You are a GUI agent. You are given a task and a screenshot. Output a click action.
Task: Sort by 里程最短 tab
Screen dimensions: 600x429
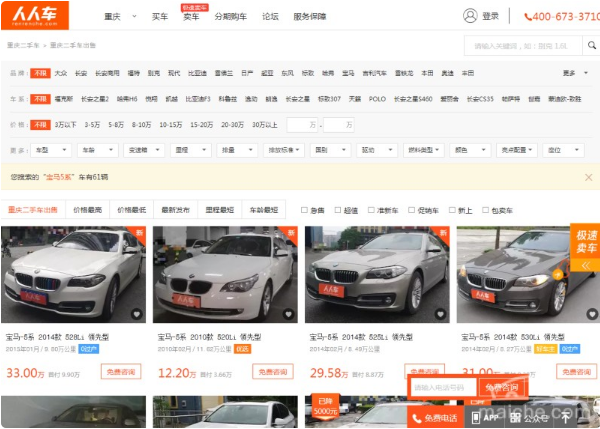click(219, 210)
